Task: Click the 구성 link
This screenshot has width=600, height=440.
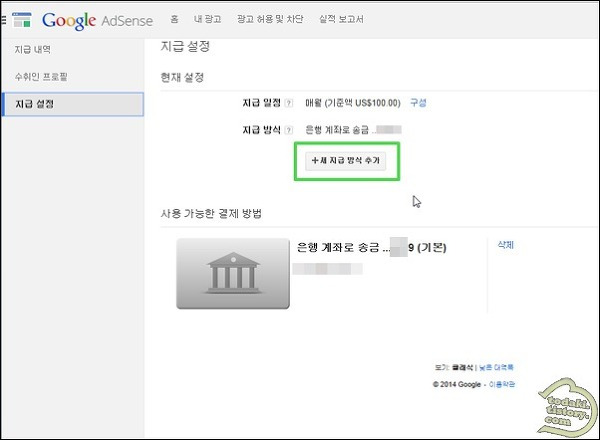Action: click(x=418, y=103)
